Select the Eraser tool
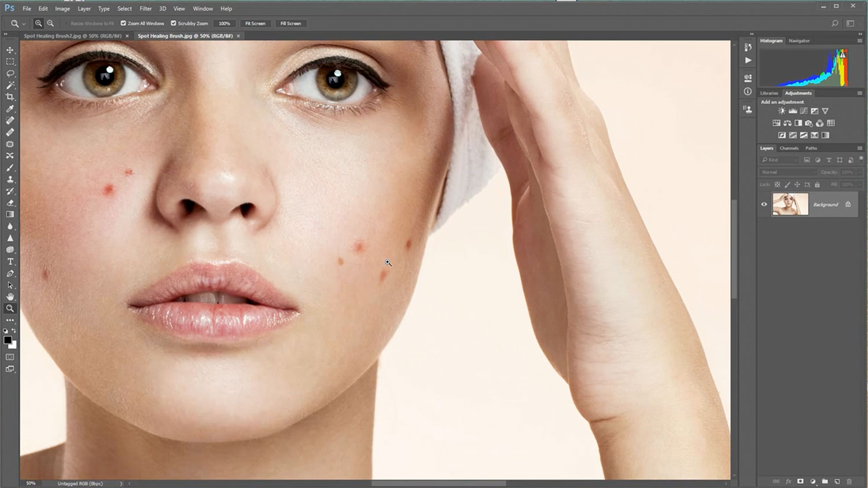 [x=10, y=203]
